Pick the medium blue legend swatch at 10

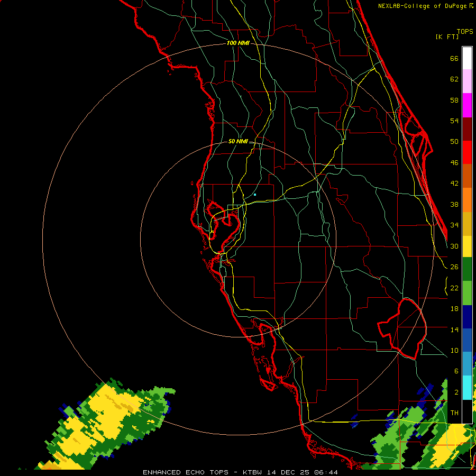[x=467, y=340]
